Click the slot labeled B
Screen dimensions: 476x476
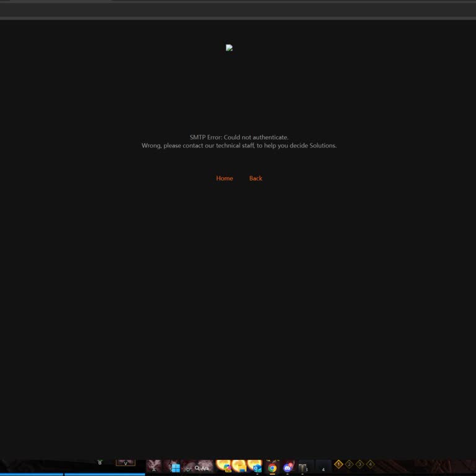click(x=100, y=462)
